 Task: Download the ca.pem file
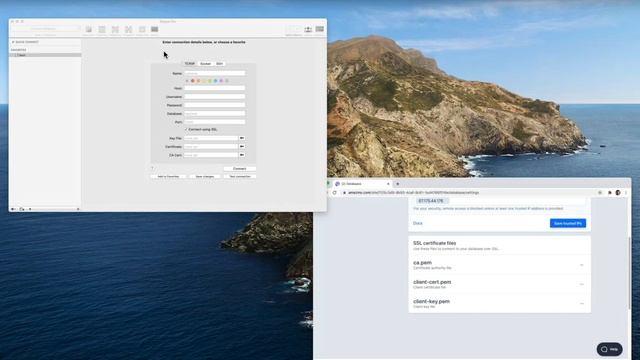click(x=582, y=265)
